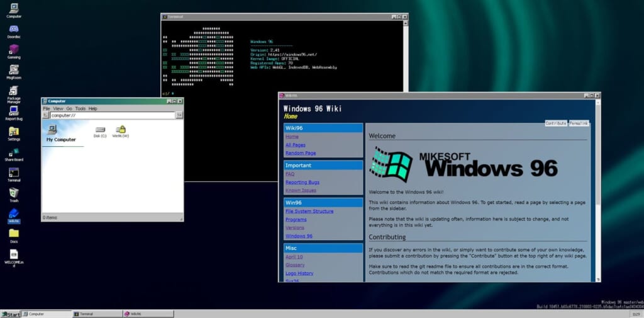The width and height of the screenshot is (644, 318).
Task: Open the All Pages wiki link
Action: coord(296,145)
